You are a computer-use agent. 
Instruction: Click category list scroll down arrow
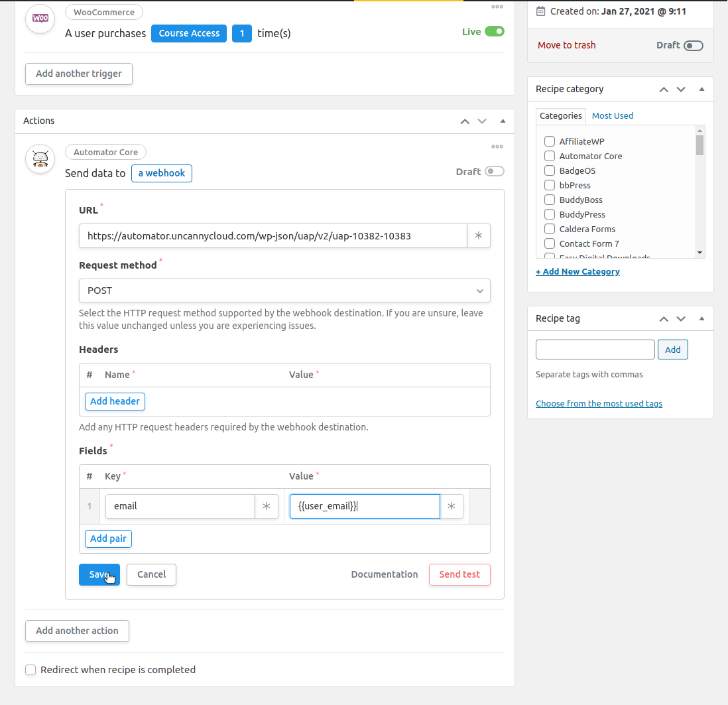699,253
